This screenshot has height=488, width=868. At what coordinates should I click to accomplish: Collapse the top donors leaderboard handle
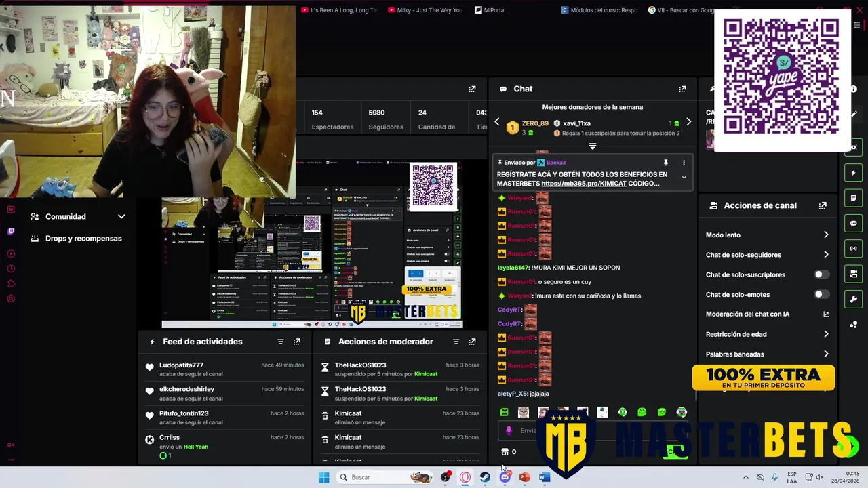tap(593, 146)
